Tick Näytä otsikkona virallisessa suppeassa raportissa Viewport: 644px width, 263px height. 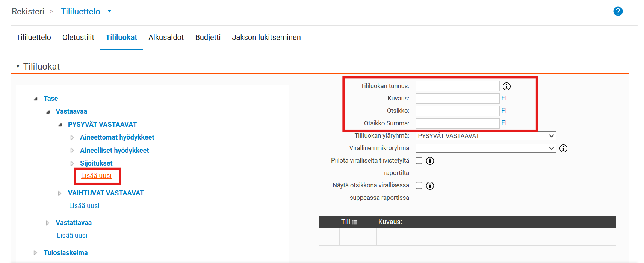tap(419, 185)
